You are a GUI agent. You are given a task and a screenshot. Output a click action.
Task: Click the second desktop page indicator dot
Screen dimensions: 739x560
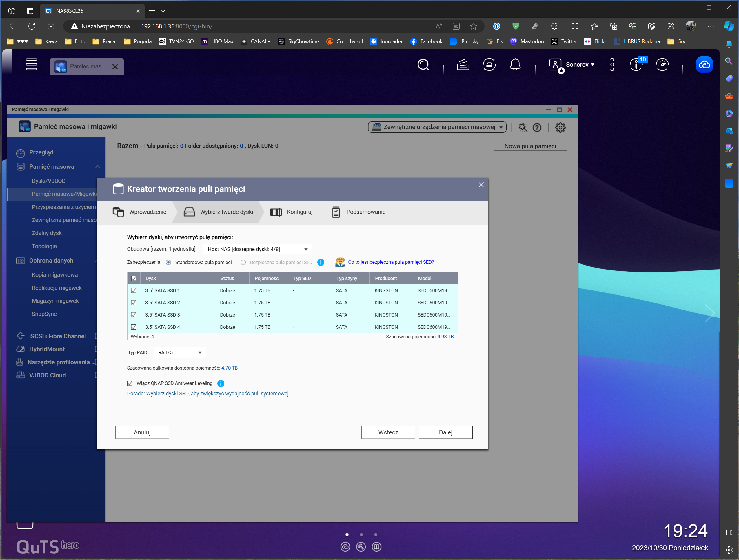(361, 534)
